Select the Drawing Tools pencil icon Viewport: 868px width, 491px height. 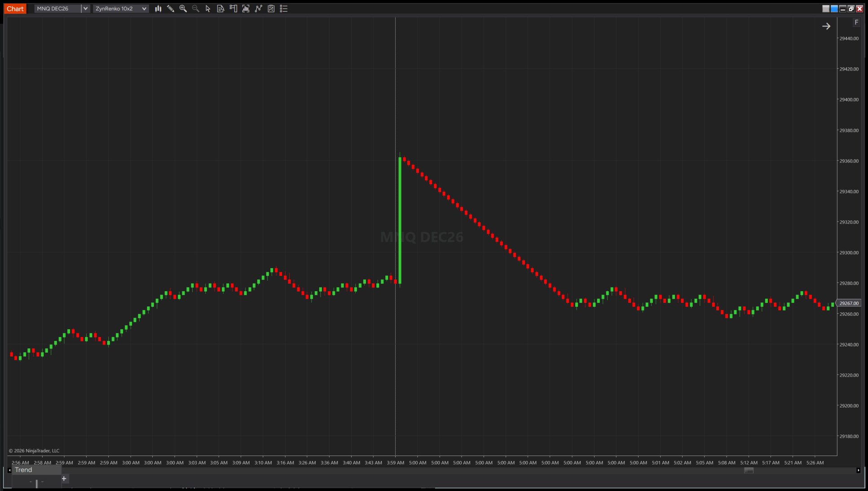coord(171,9)
